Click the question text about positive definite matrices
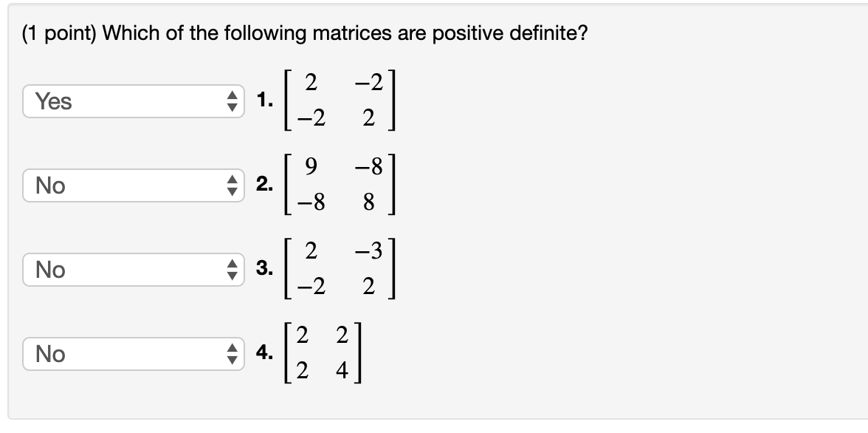 pyautogui.click(x=305, y=33)
